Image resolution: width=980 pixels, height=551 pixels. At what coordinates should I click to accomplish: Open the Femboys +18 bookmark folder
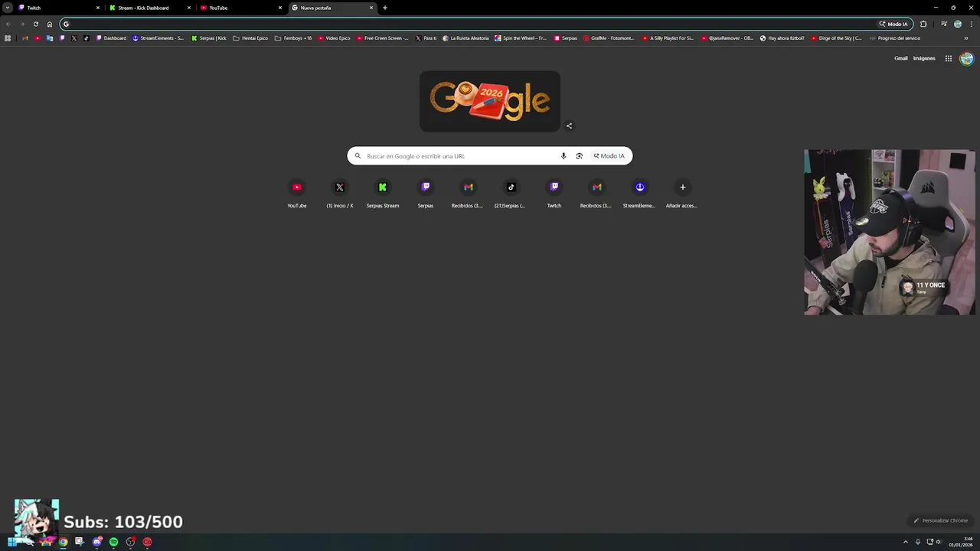pyautogui.click(x=293, y=38)
